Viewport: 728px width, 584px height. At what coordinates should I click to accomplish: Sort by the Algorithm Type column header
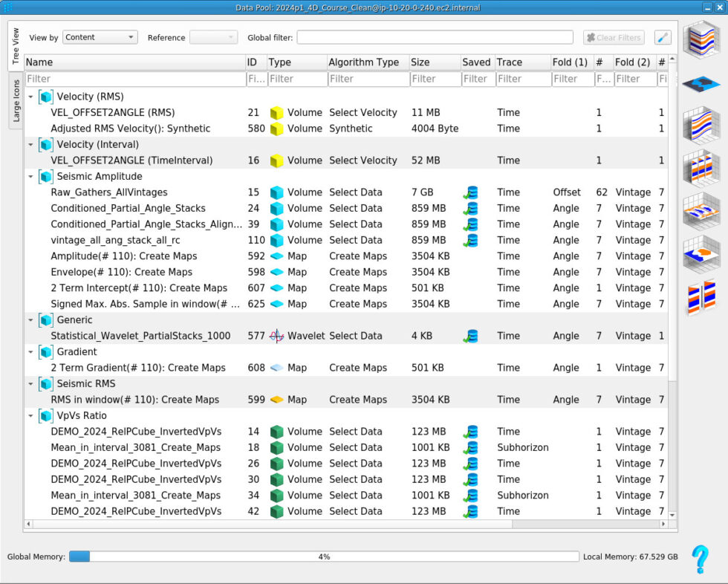[364, 62]
